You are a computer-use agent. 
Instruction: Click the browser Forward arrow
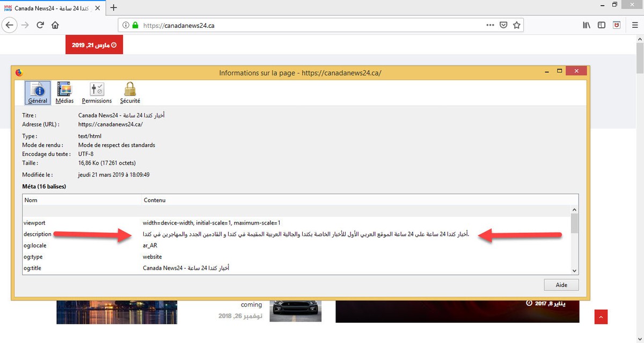25,25
